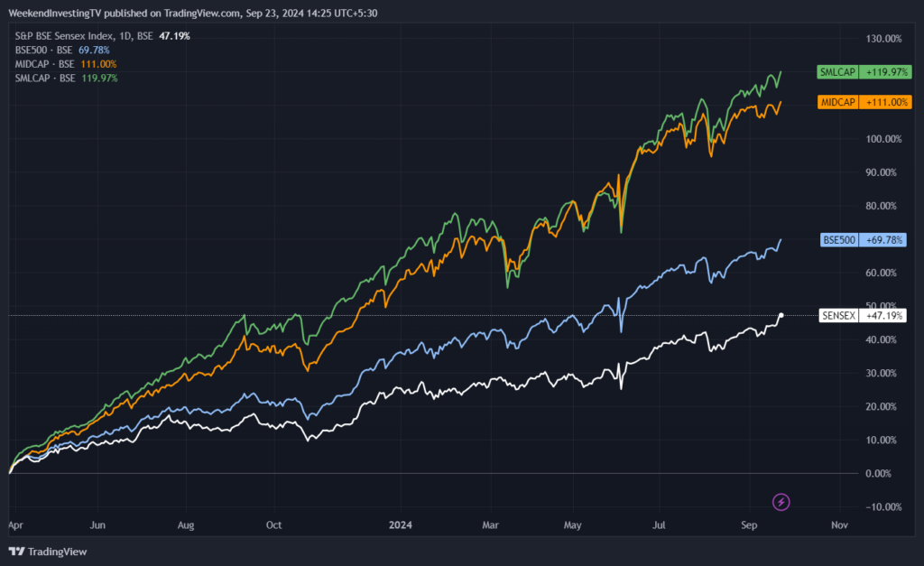The height and width of the screenshot is (566, 924).
Task: Click the +111.00% value tag
Action: tap(885, 102)
